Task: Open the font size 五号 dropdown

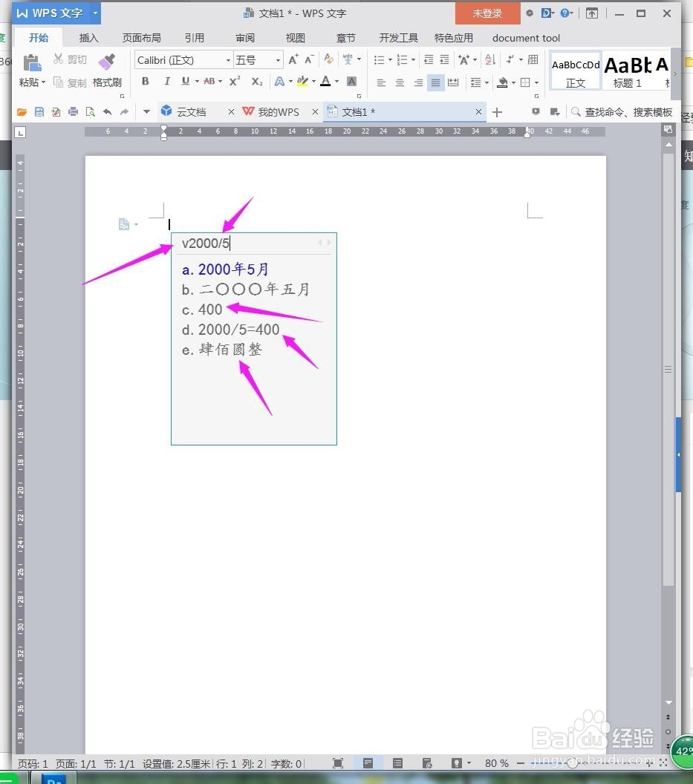Action: [278, 60]
